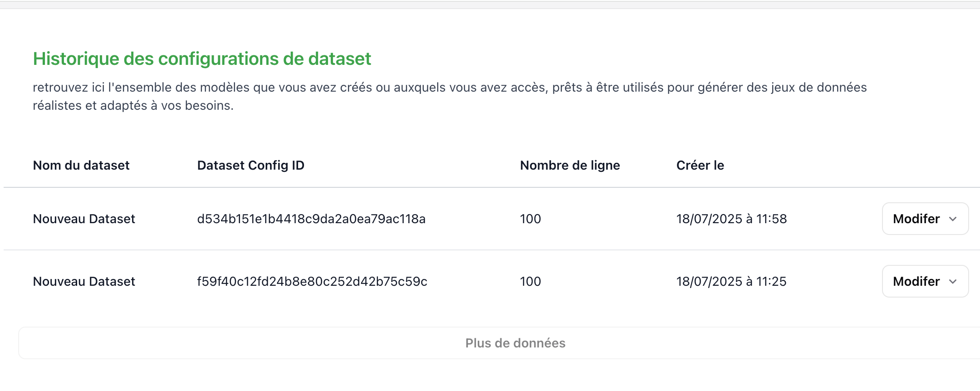980x391 pixels.
Task: Click the Nombre de ligne column header
Action: pos(570,165)
